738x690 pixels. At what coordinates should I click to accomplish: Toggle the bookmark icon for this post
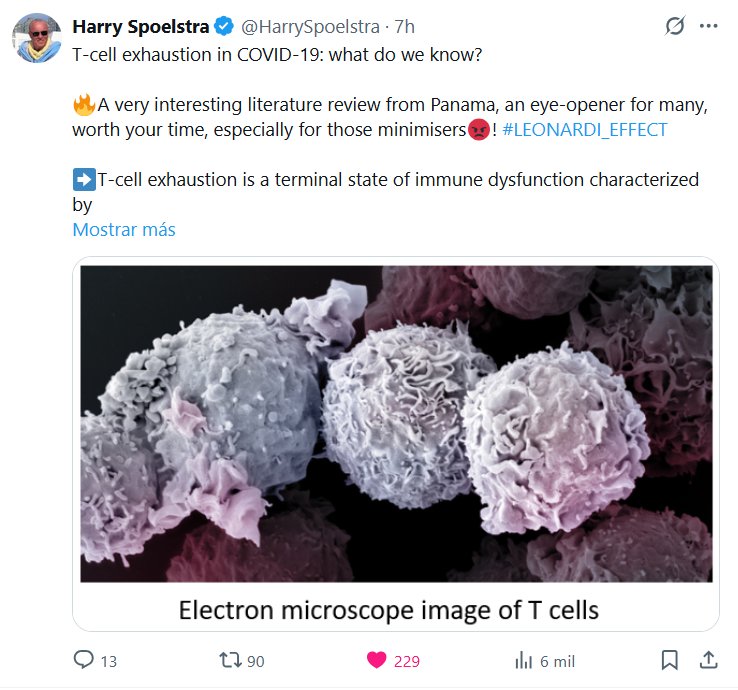pos(669,660)
